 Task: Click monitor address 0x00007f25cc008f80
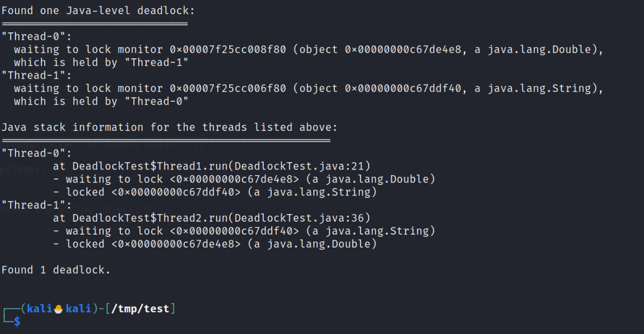coord(228,50)
